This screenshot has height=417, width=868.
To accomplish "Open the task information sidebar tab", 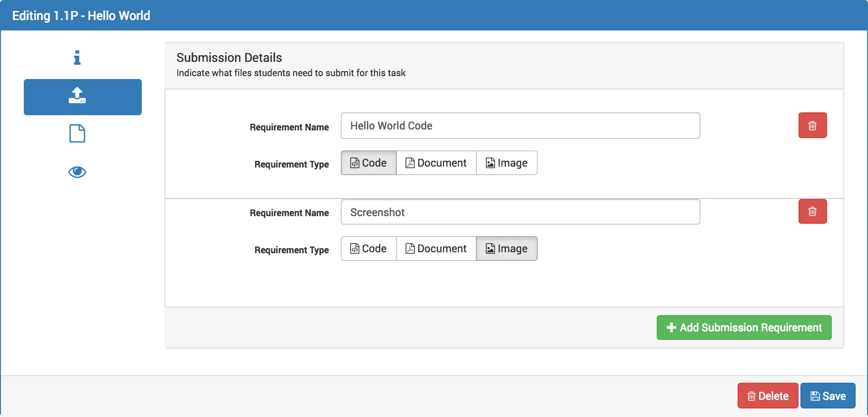I will click(77, 58).
